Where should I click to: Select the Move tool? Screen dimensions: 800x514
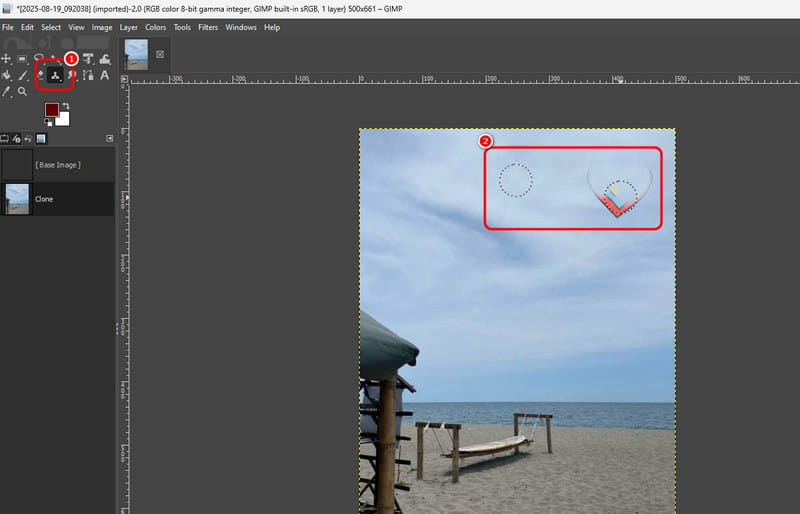coord(7,59)
